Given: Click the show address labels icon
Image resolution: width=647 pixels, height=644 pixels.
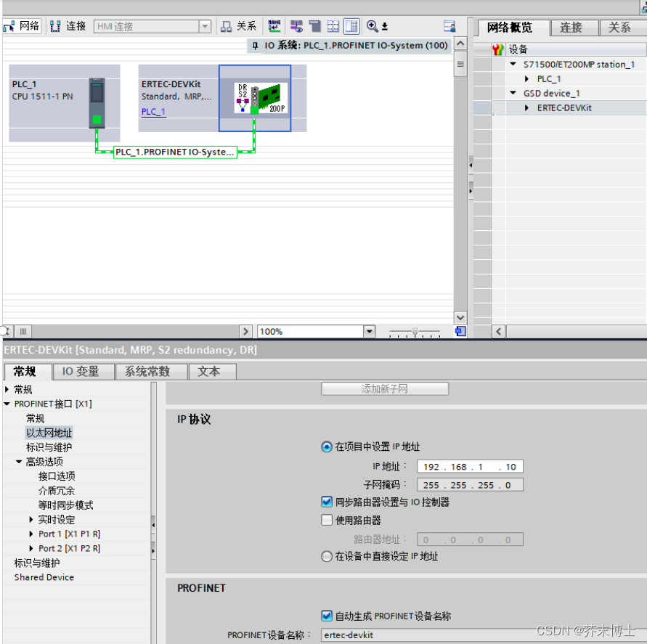Looking at the screenshot, I should click(296, 26).
